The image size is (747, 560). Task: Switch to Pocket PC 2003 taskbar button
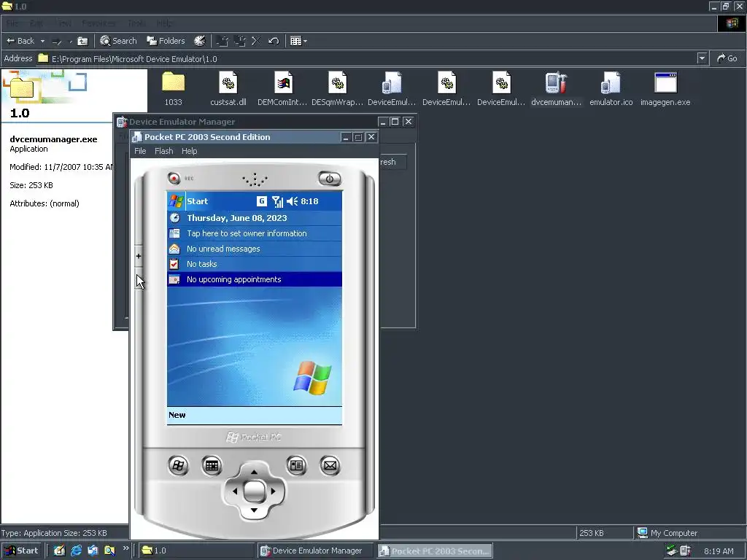pyautogui.click(x=435, y=551)
